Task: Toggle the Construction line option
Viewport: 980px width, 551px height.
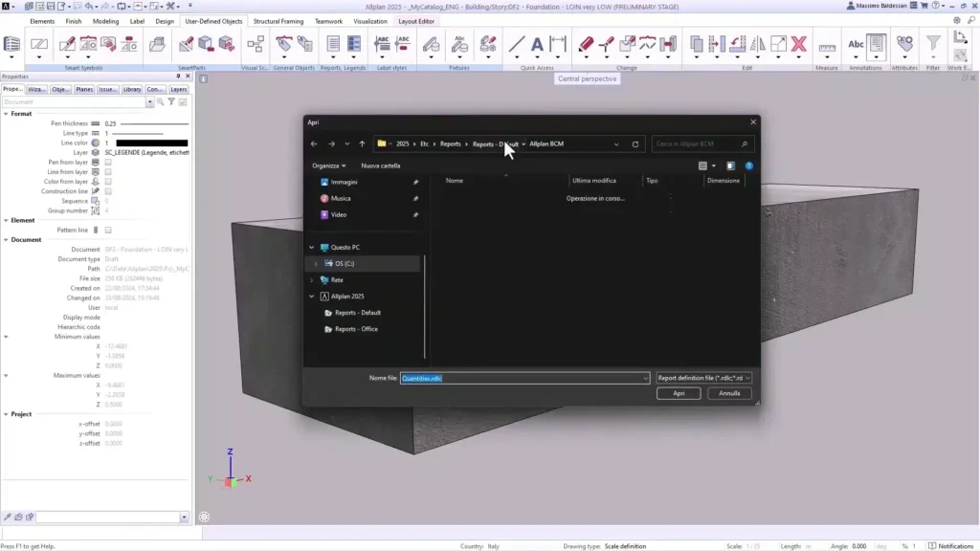Action: tap(108, 191)
